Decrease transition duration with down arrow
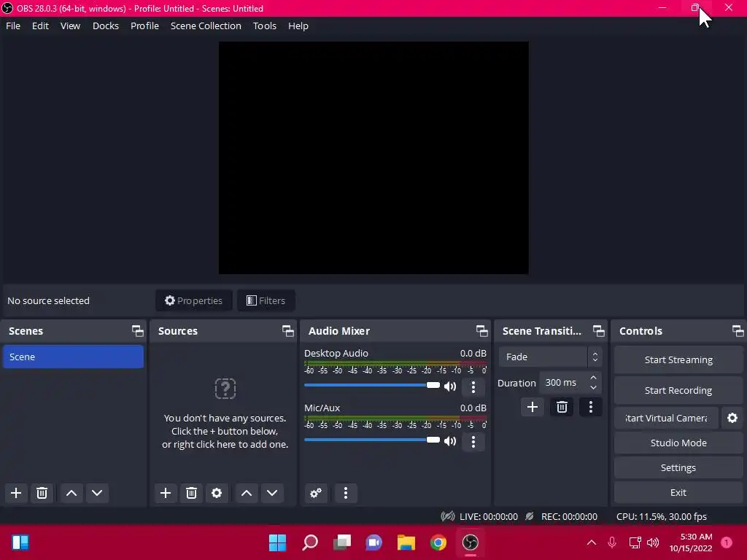This screenshot has width=747, height=560. (593, 388)
